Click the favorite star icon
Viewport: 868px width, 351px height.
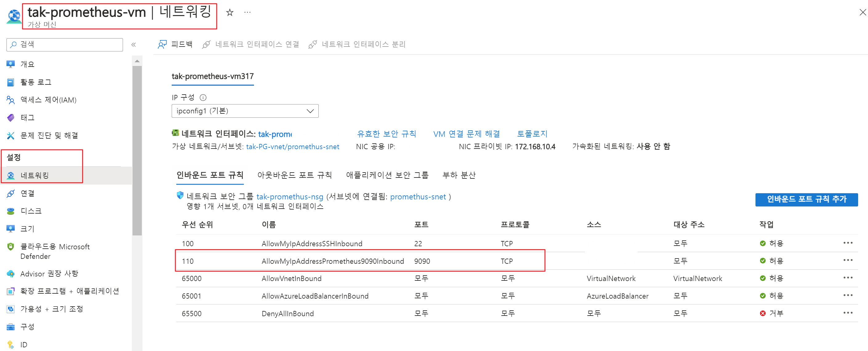click(229, 12)
